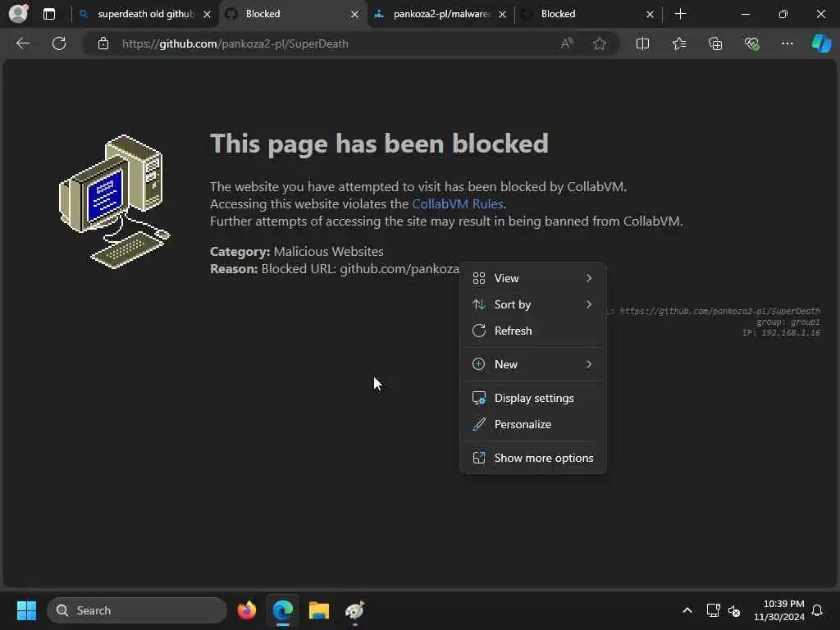The width and height of the screenshot is (840, 630).
Task: View site information via the lock icon
Action: coord(103,43)
